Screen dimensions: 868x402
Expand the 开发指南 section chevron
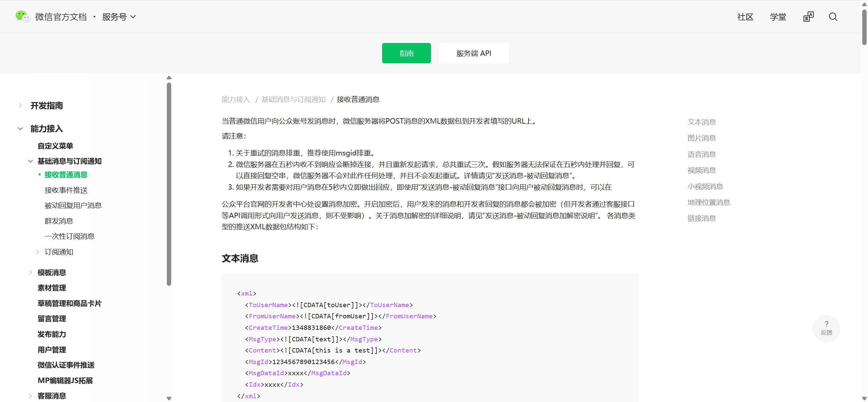coord(20,106)
